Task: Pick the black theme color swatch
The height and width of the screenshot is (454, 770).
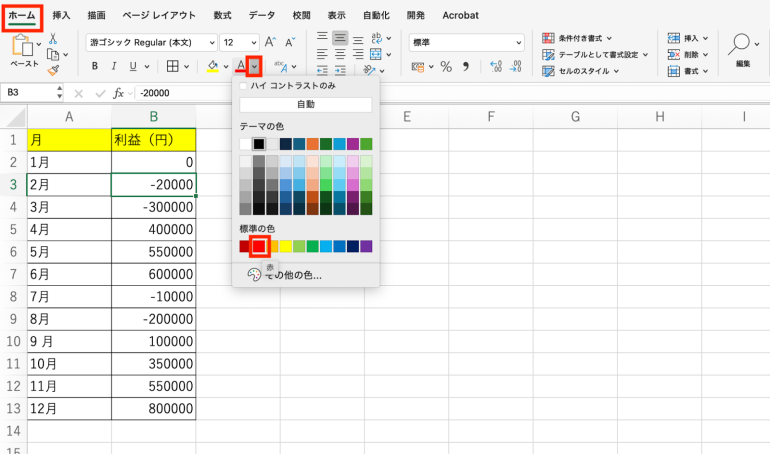Action: 259,144
